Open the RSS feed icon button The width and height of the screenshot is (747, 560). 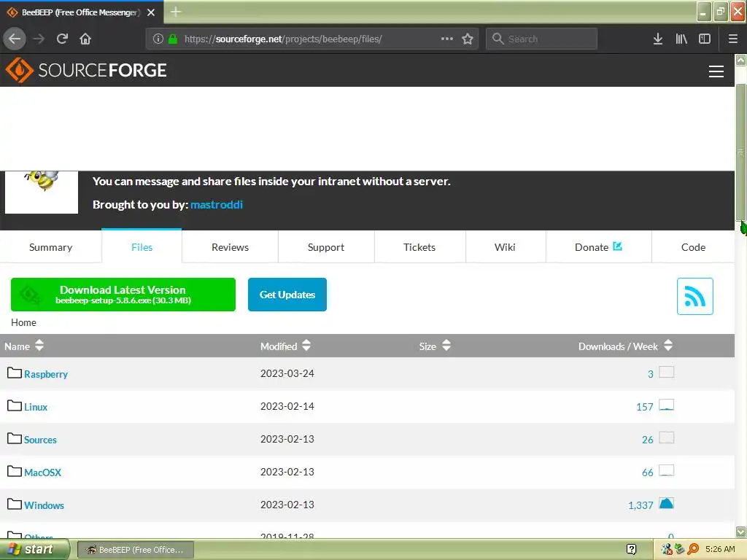pos(695,296)
